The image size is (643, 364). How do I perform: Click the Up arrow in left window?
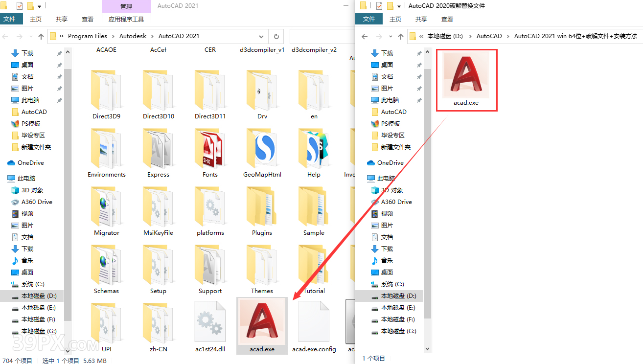tap(41, 36)
